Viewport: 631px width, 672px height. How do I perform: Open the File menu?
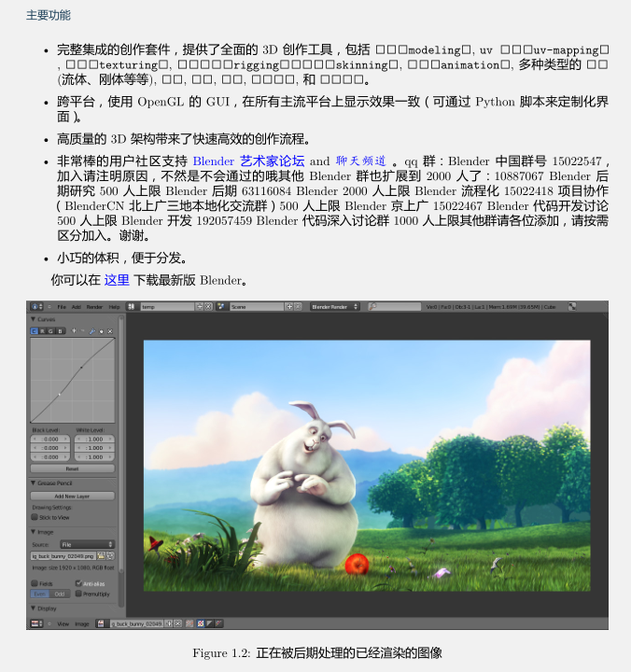point(62,307)
